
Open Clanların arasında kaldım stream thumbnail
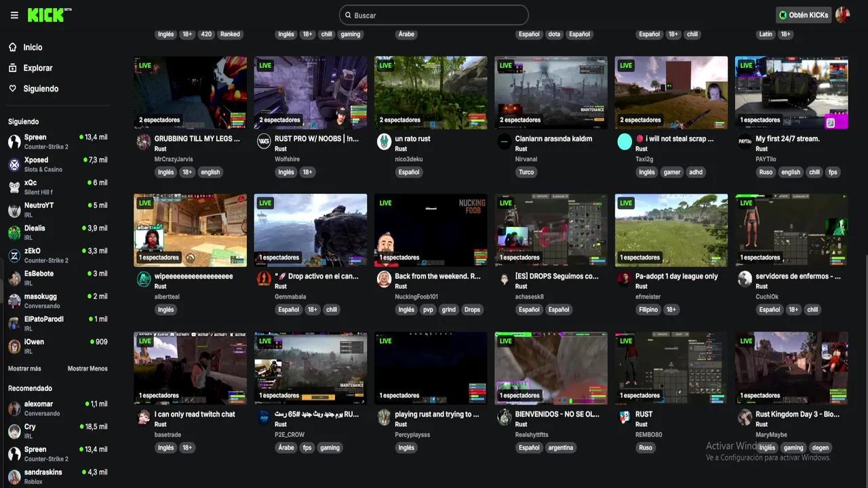pos(551,93)
